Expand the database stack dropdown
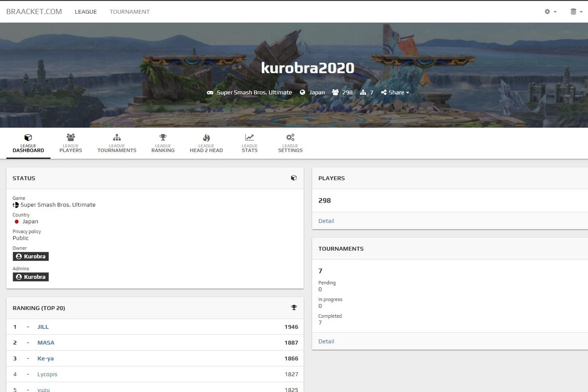Viewport: 588px width, 392px height. [x=576, y=12]
